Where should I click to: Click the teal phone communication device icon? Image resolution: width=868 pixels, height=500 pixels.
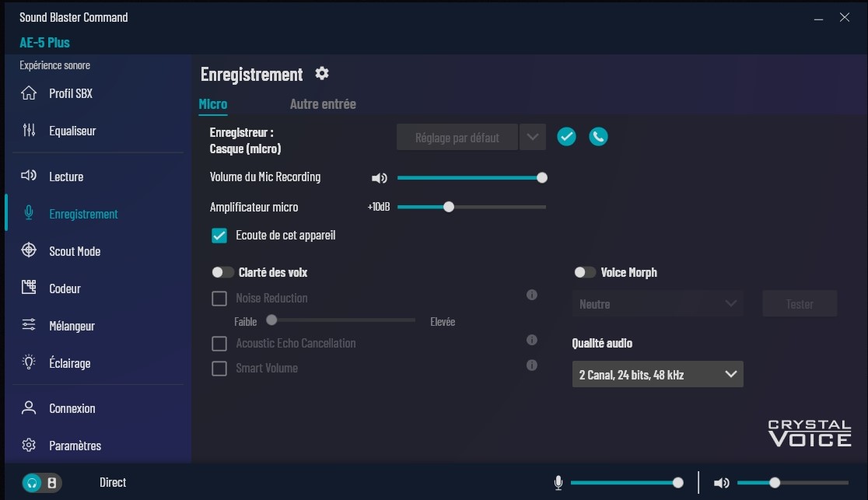tap(598, 137)
